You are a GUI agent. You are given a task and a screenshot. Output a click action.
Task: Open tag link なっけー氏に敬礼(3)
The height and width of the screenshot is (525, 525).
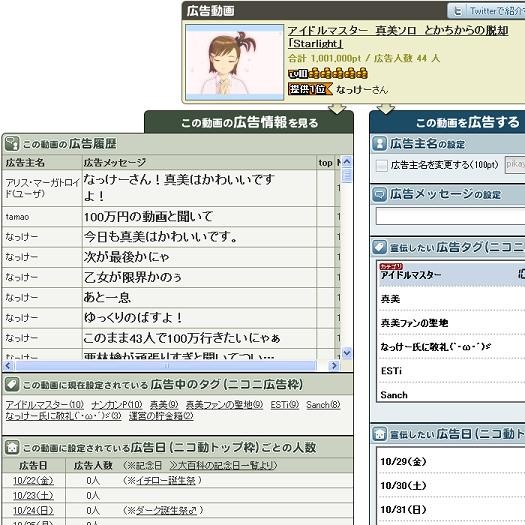coord(63,416)
